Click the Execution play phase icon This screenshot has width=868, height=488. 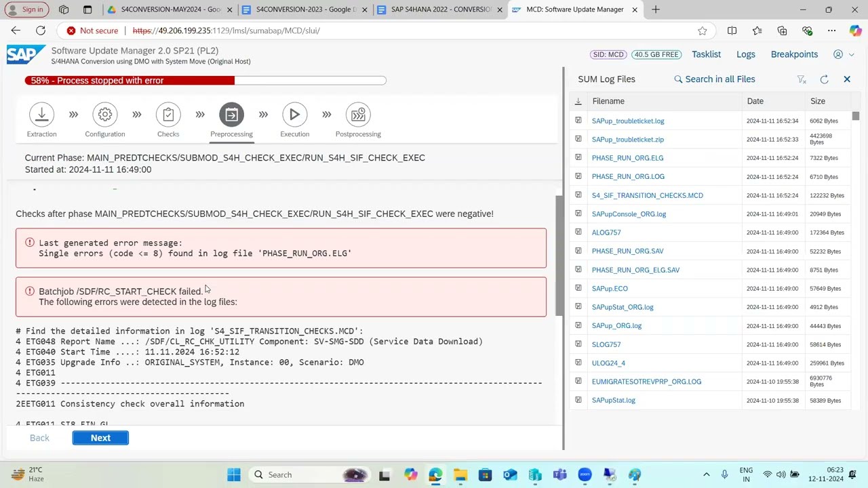point(294,115)
